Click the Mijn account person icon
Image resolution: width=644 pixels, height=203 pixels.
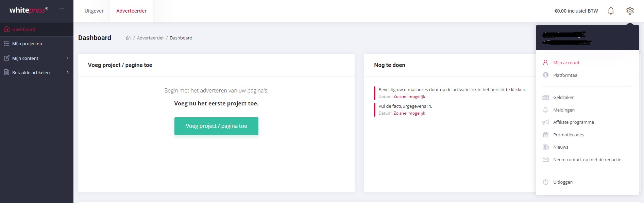(545, 63)
